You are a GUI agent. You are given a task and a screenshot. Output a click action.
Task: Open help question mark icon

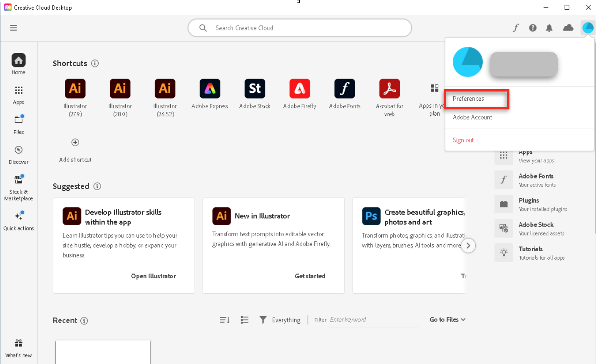tap(533, 28)
